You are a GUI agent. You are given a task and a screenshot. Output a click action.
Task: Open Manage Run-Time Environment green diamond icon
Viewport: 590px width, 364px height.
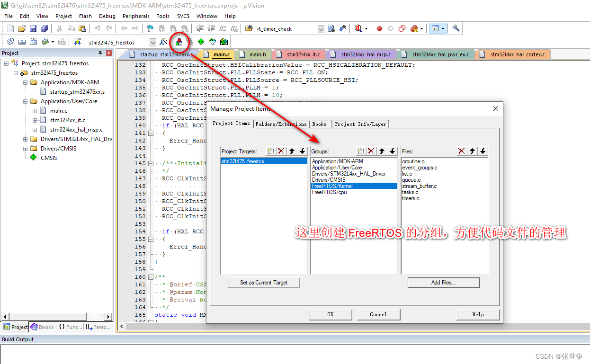click(201, 42)
